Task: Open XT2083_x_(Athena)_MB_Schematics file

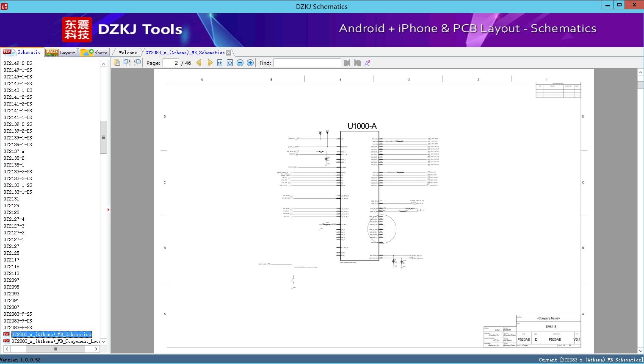Action: click(x=51, y=334)
